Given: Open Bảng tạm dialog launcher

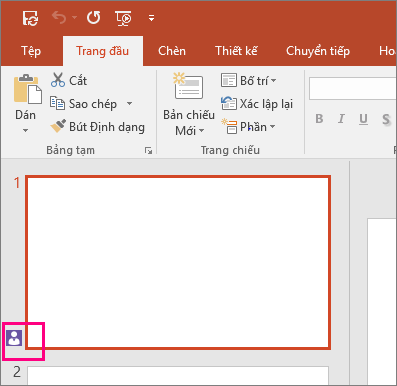Looking at the screenshot, I should tap(148, 151).
